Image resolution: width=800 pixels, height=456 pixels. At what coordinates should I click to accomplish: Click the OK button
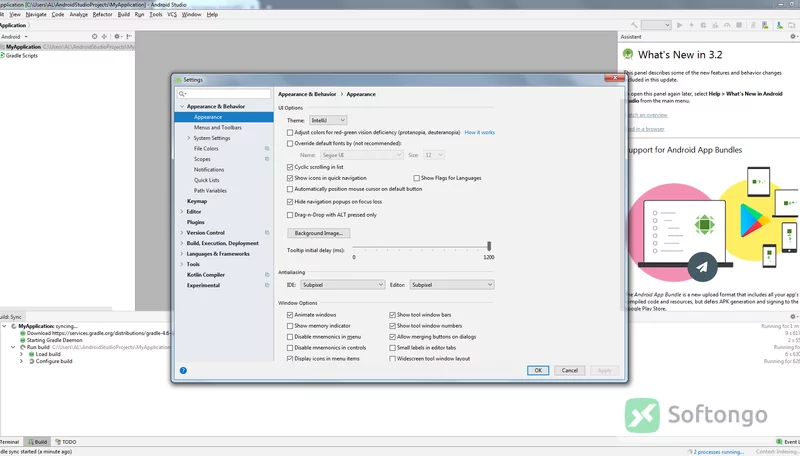[538, 370]
